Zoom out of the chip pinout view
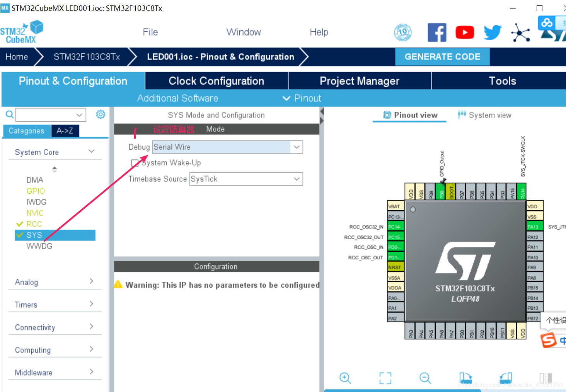Viewport: 566px width, 392px height. click(425, 378)
